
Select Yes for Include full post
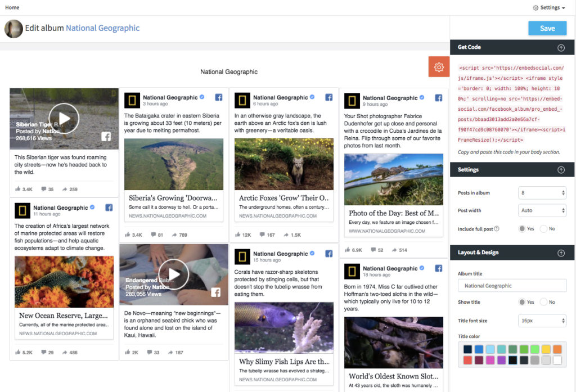coord(523,228)
